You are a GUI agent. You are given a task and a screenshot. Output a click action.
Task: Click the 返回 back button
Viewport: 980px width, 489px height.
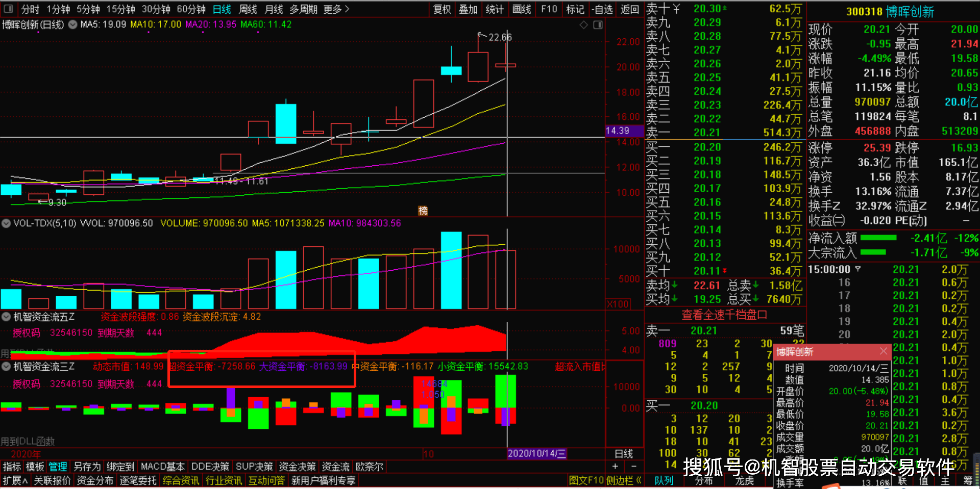(x=629, y=9)
